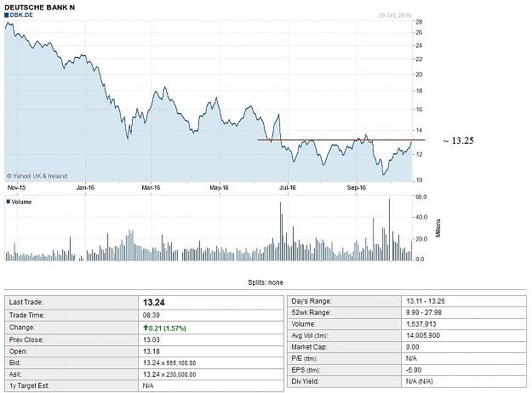
Task: Click the Avg Vol (3m) label
Action: click(x=310, y=336)
